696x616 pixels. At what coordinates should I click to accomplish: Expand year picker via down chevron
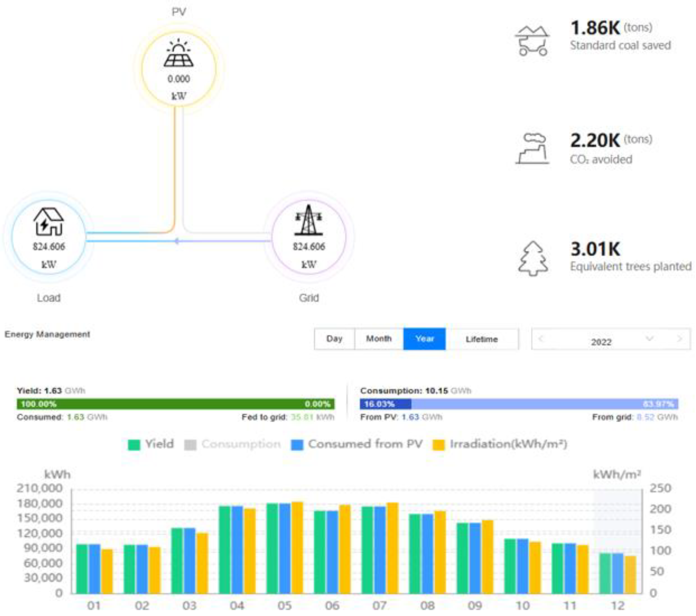(649, 339)
